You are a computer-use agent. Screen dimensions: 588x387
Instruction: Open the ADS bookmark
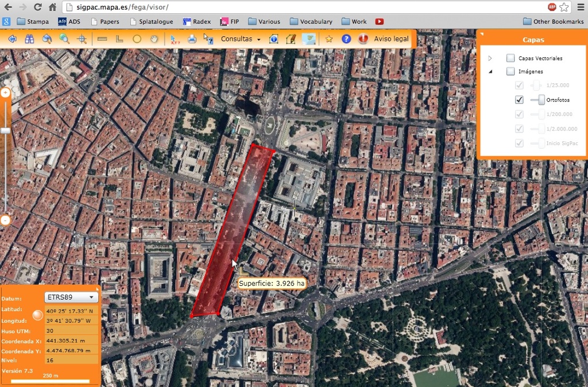(x=69, y=21)
